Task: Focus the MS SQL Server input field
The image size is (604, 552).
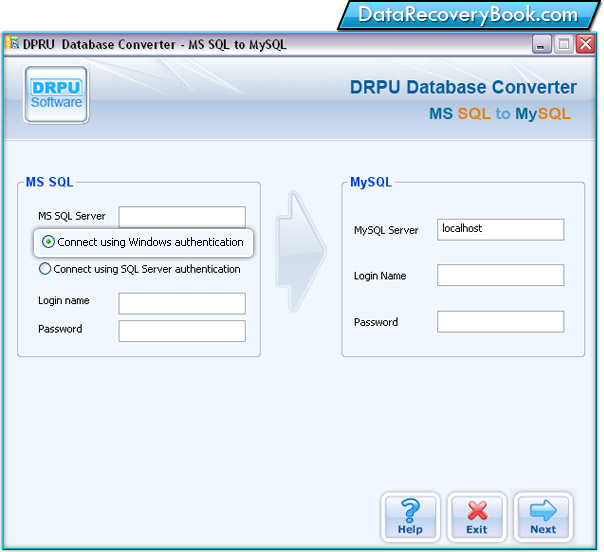Action: click(182, 216)
